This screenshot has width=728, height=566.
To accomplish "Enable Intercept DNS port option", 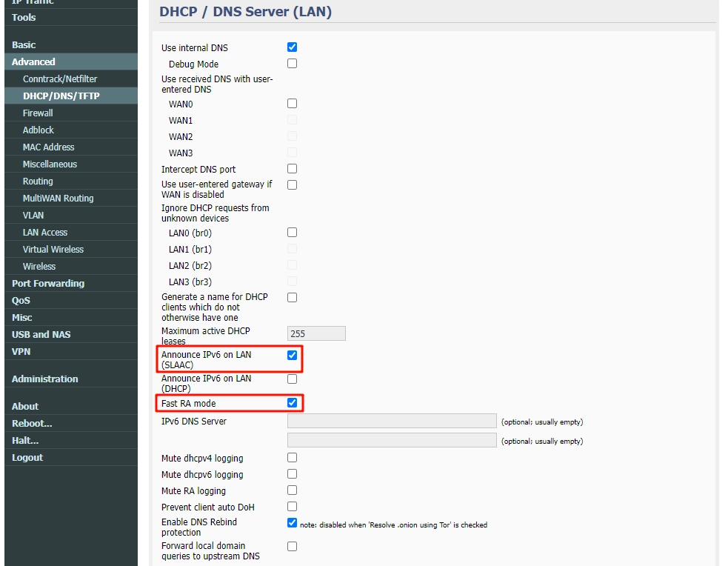I will (x=292, y=169).
